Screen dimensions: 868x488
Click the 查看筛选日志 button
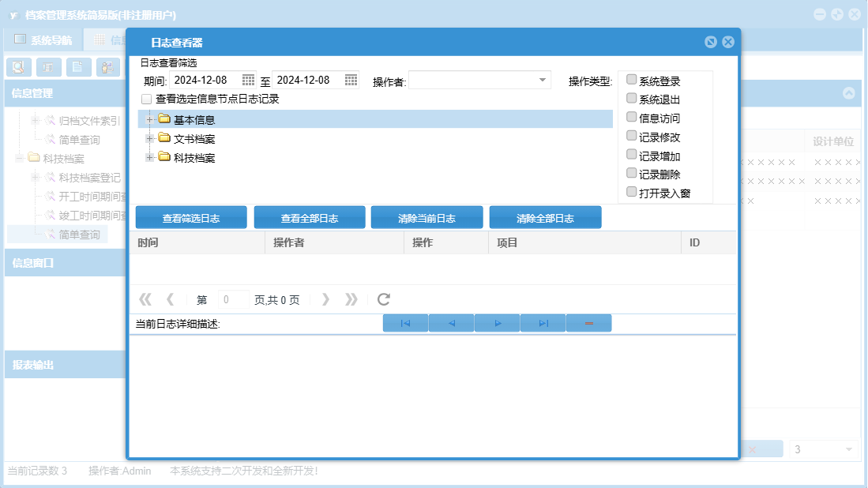click(191, 218)
